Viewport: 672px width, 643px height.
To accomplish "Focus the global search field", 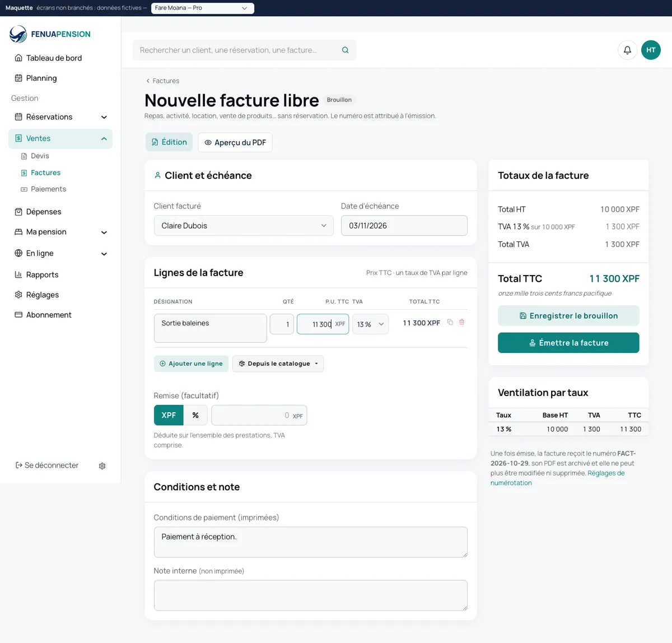I will click(x=244, y=50).
